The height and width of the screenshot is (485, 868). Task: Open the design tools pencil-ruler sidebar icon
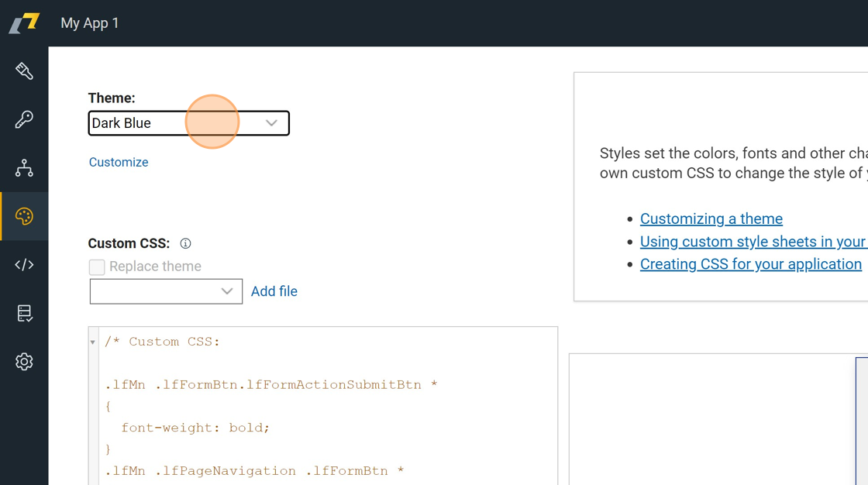[x=24, y=71]
